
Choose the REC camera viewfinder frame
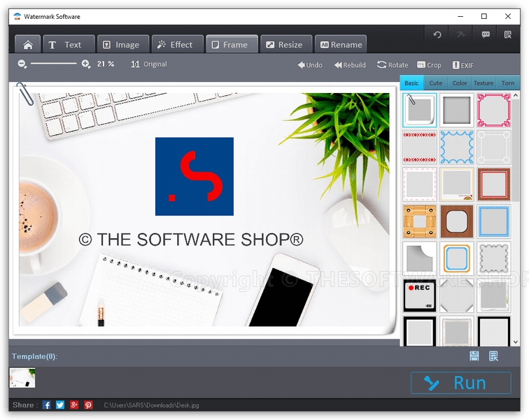420,295
